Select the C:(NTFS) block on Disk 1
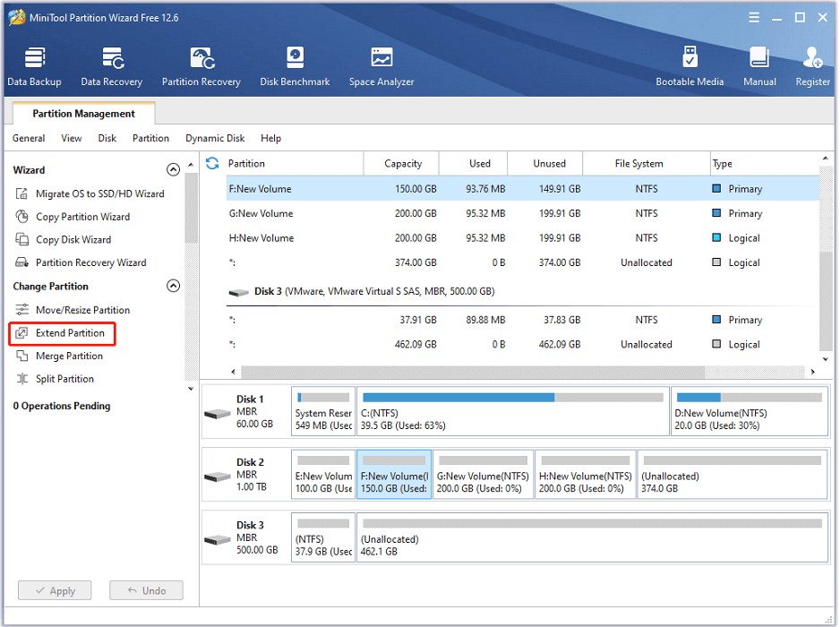The image size is (840, 627). (512, 411)
